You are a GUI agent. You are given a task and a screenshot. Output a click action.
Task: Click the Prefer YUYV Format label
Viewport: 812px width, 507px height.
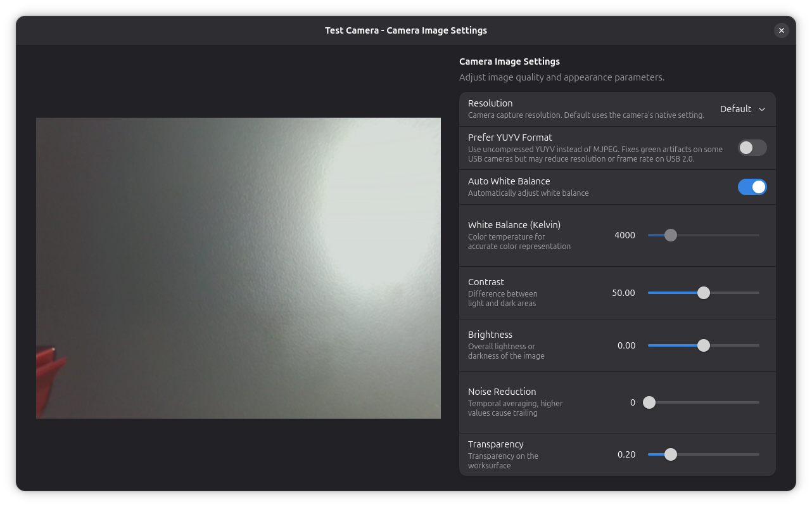pos(510,138)
